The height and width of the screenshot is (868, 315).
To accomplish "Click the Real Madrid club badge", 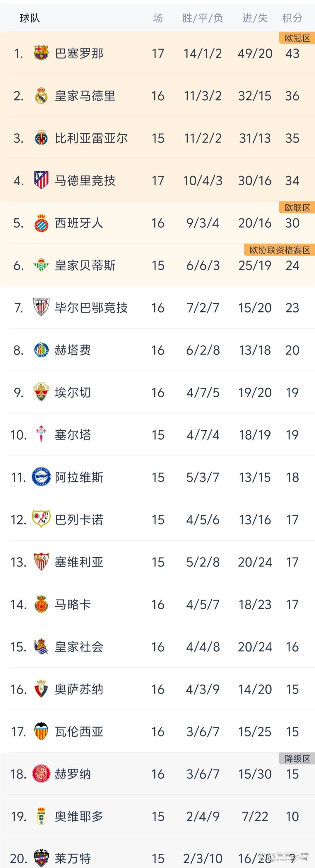I will click(x=41, y=95).
